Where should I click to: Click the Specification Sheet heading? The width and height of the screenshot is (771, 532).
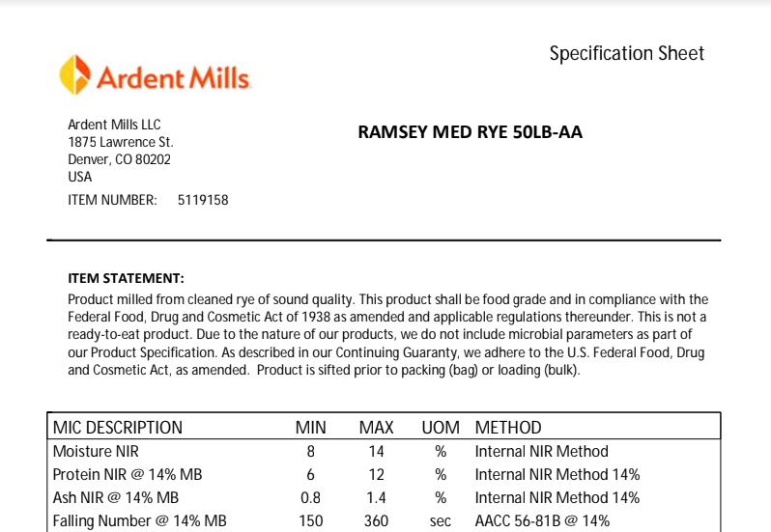coord(627,53)
